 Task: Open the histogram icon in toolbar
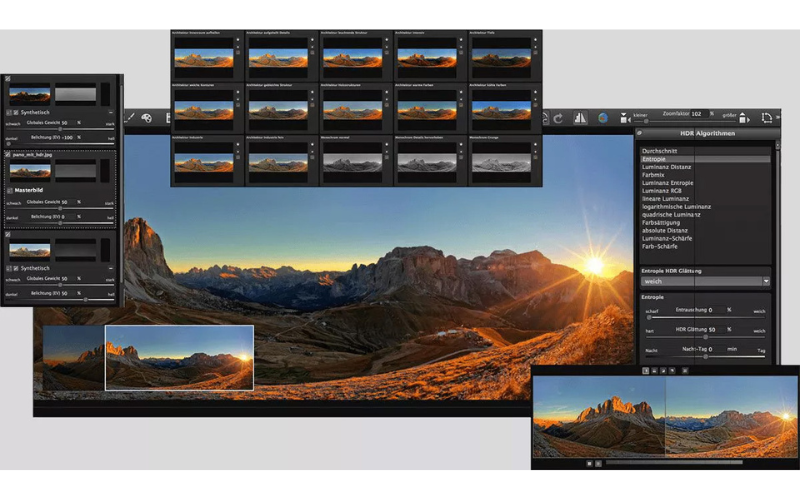(580, 118)
